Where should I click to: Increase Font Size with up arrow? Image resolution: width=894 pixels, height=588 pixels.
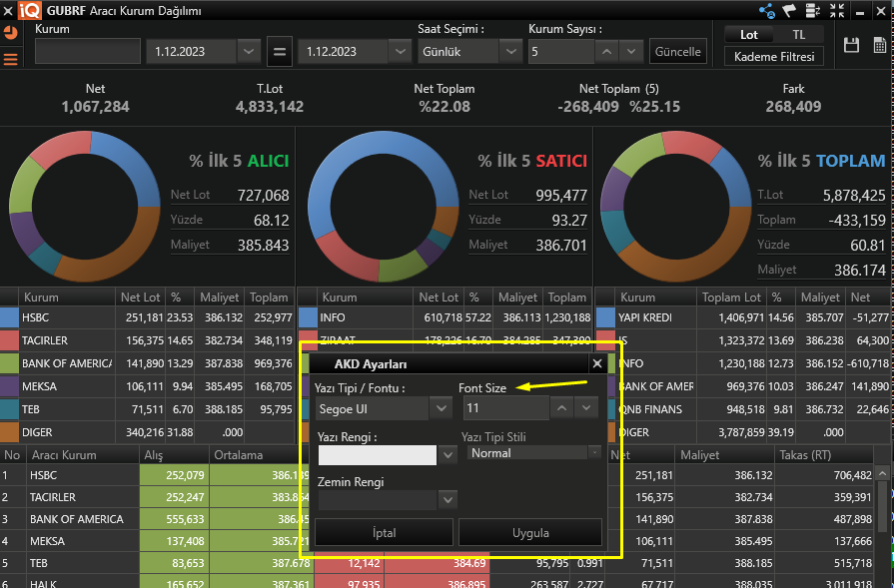click(x=563, y=407)
